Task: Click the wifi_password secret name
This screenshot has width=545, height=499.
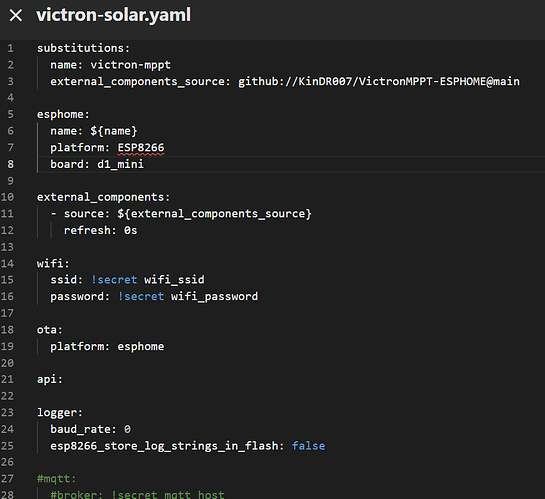Action: tap(214, 296)
